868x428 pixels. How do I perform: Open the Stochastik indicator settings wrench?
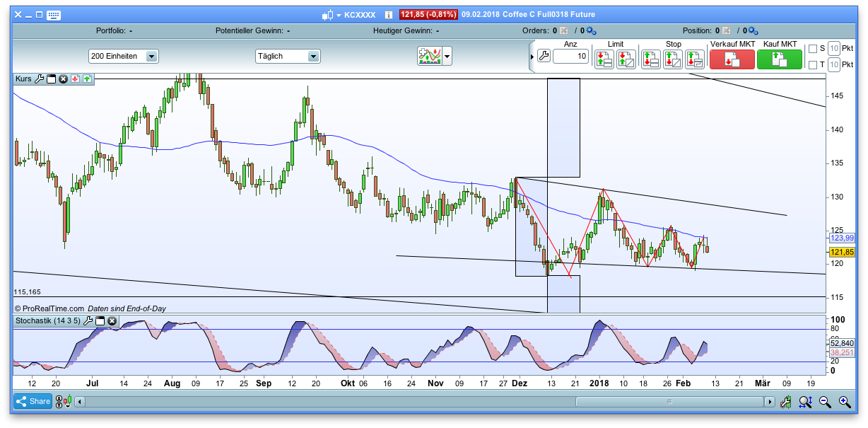(87, 320)
